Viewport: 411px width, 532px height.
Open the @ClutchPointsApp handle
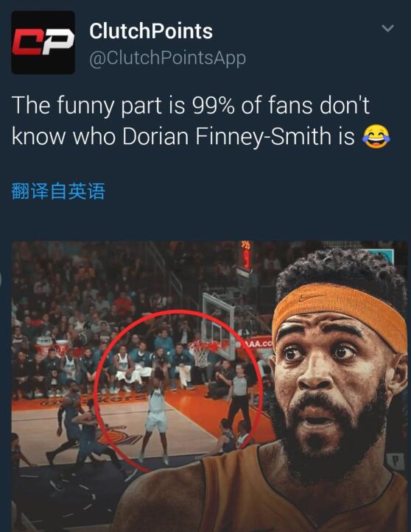point(167,58)
